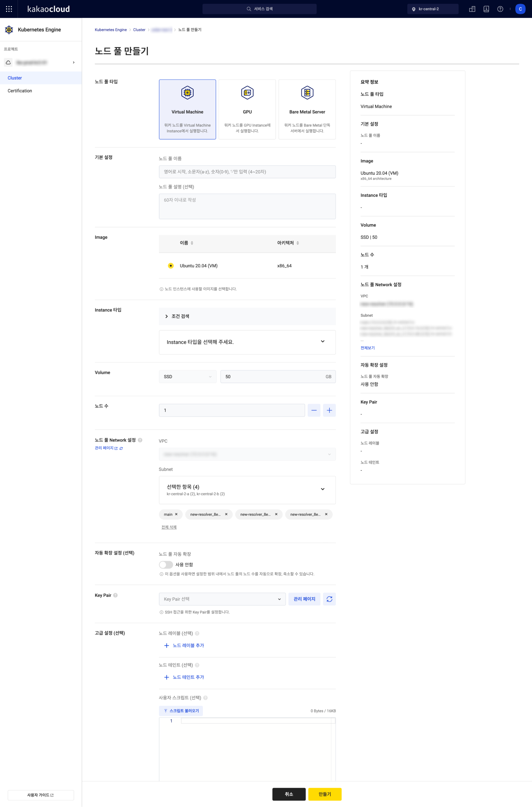This screenshot has width=532, height=807.
Task: Expand the selected Subnet items dropdown
Action: coord(247,489)
